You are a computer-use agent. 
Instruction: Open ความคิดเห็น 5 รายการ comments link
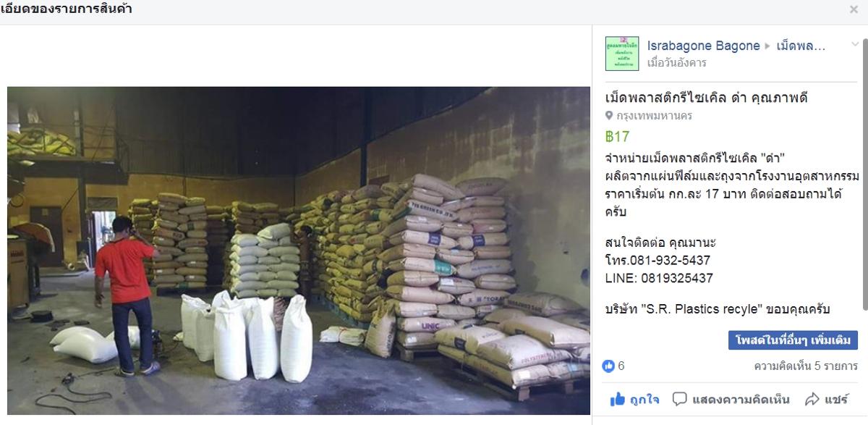[x=806, y=366]
